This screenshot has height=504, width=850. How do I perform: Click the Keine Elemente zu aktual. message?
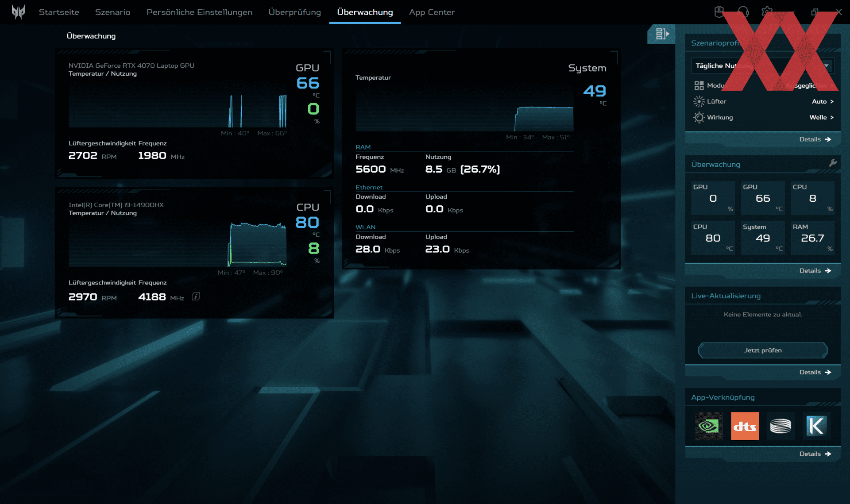point(762,315)
